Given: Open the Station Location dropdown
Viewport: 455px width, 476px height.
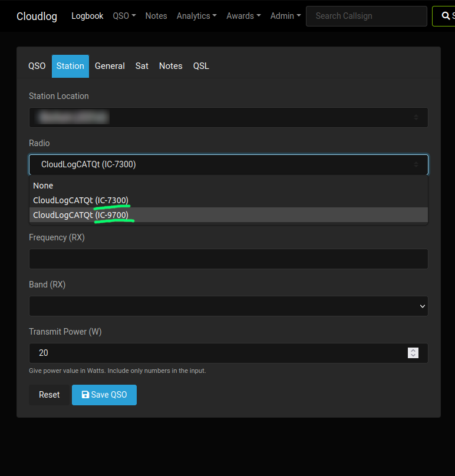Looking at the screenshot, I should pos(229,117).
